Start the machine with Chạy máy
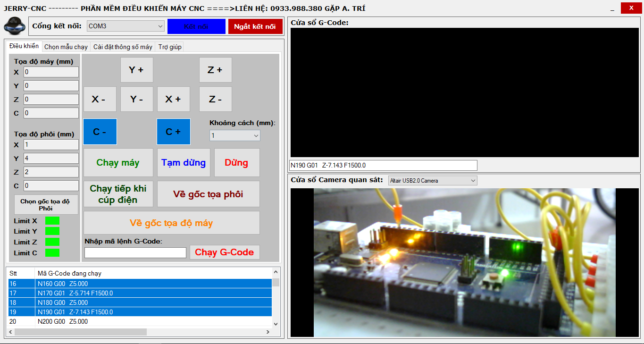This screenshot has height=344, width=644. pos(118,163)
